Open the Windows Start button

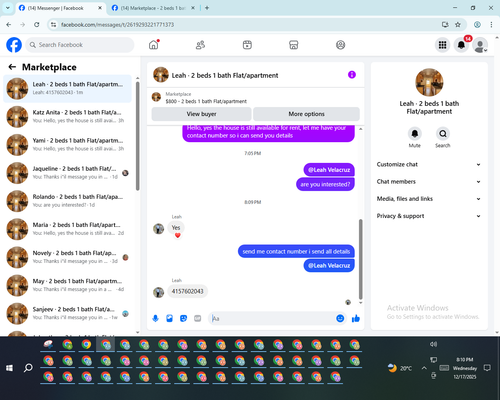click(9, 368)
